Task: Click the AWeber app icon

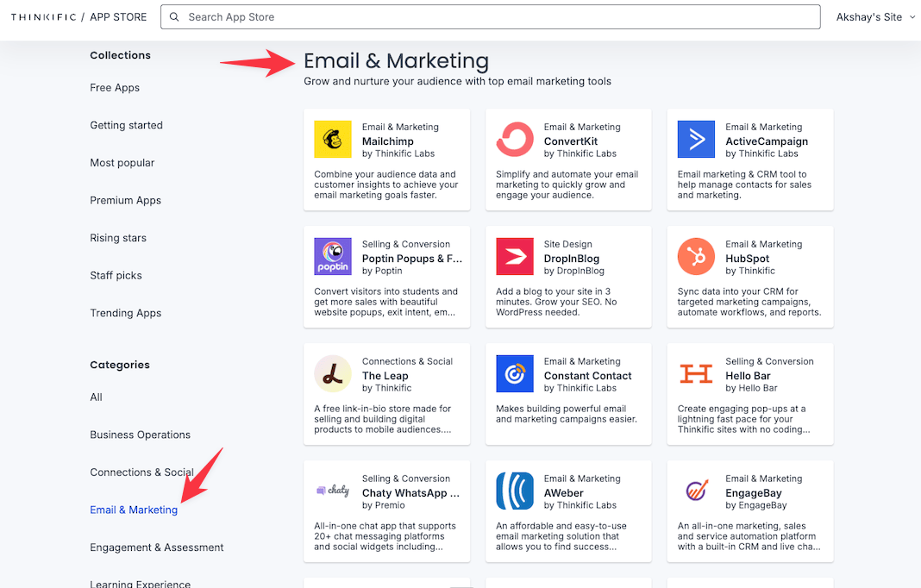Action: pyautogui.click(x=514, y=491)
